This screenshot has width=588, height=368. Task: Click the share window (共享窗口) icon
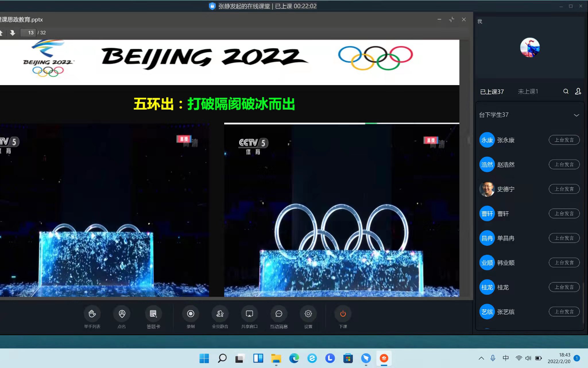(x=249, y=314)
